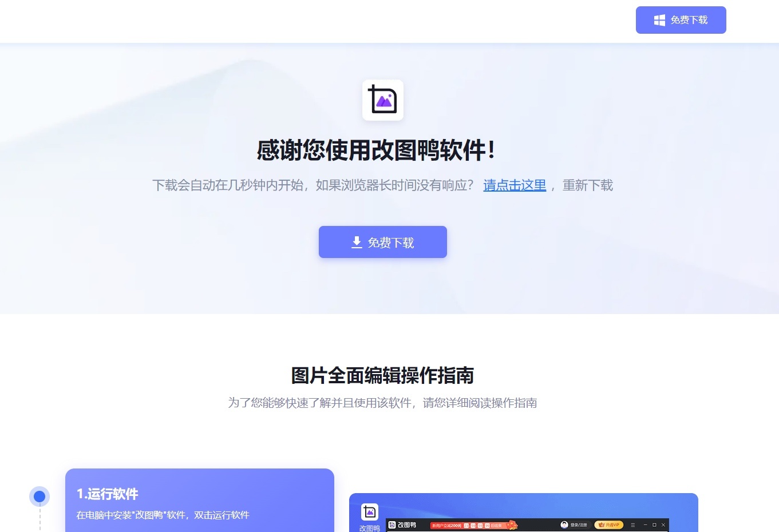Click the software preview screenshot thumbnail
Viewport: 779px width, 532px height.
point(524,513)
